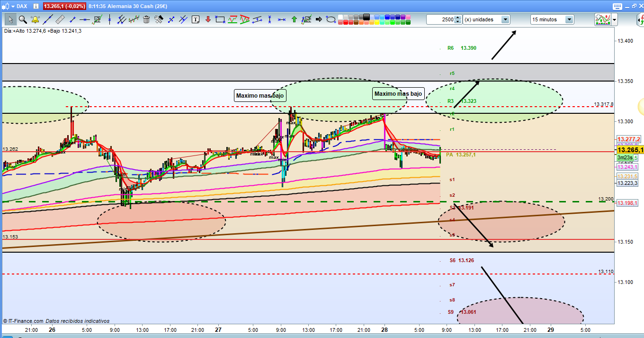Activate the magnifying glass zoom tool

click(x=23, y=19)
